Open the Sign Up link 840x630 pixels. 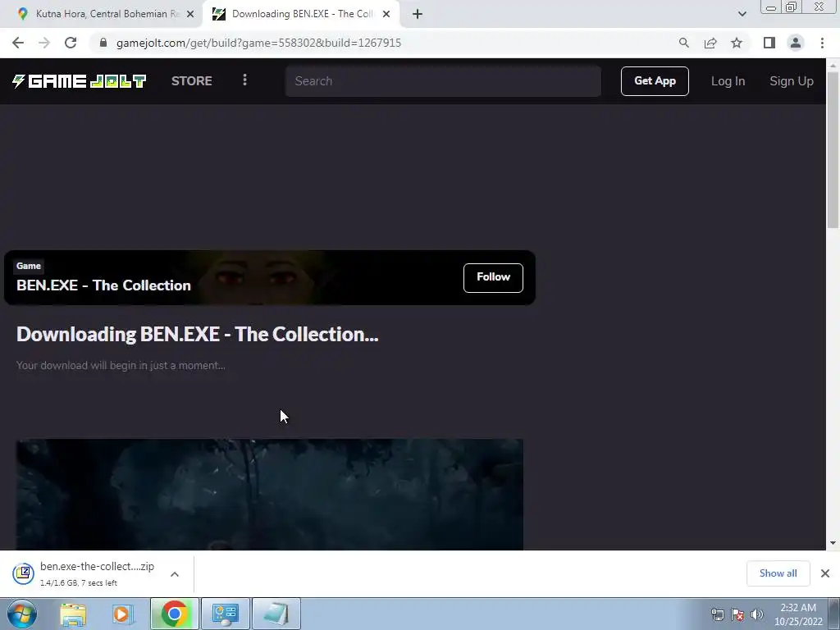tap(792, 81)
